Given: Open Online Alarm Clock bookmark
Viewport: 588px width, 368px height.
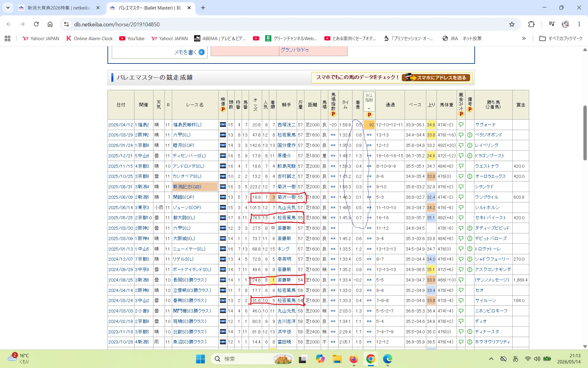Looking at the screenshot, I should click(89, 38).
